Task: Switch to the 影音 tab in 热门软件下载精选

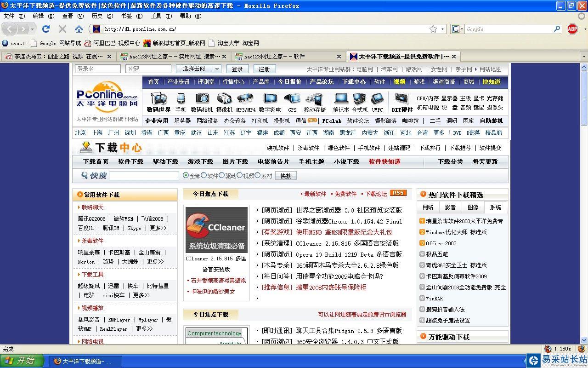Action: click(x=450, y=207)
